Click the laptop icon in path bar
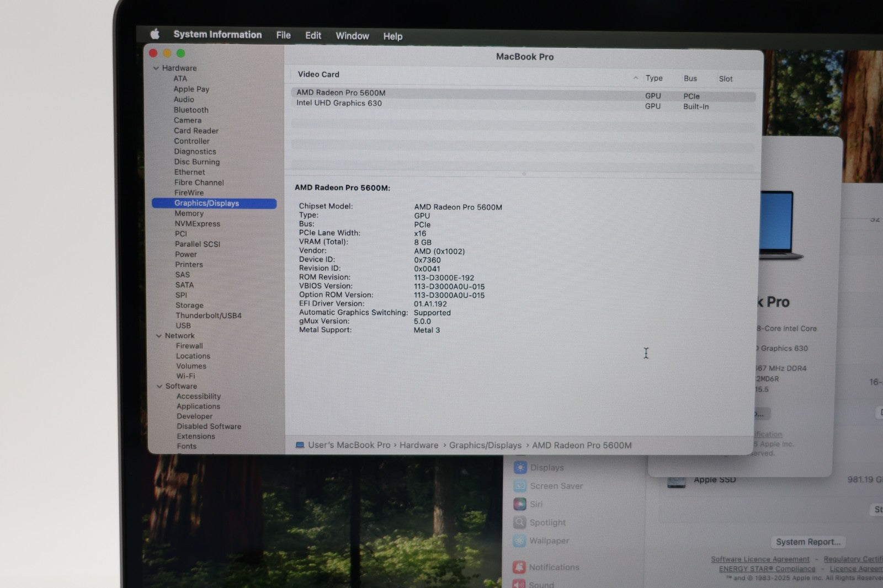Screen dimensions: 883x588 coord(300,445)
